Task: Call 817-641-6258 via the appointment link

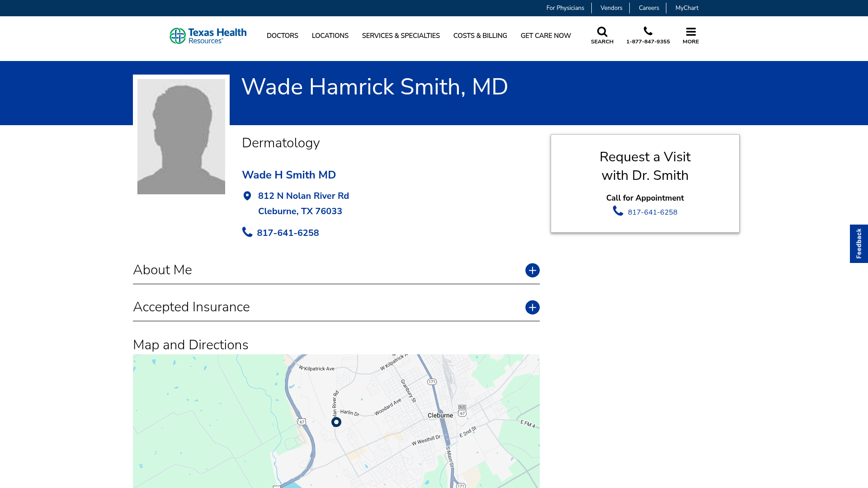Action: (x=652, y=212)
